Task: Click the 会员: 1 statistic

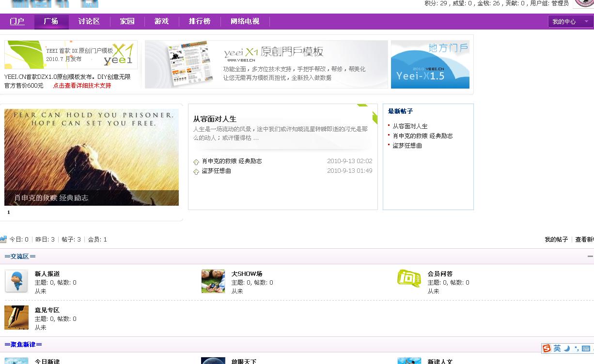Action: tap(97, 240)
